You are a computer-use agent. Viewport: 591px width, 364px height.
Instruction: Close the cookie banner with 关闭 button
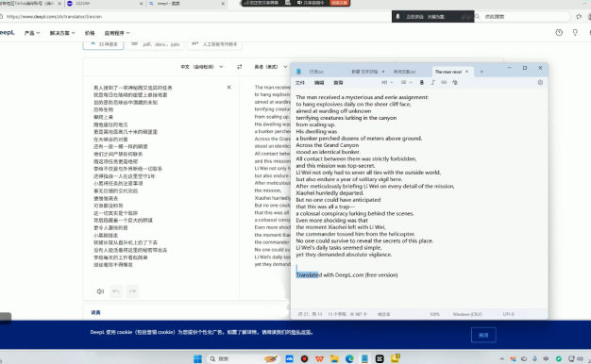coord(483,335)
